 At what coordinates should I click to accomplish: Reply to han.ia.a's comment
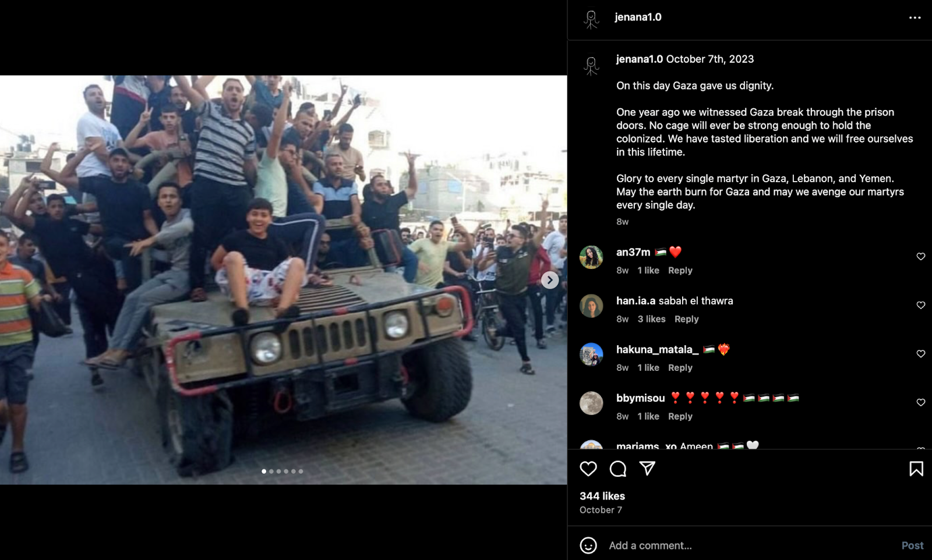[686, 319]
